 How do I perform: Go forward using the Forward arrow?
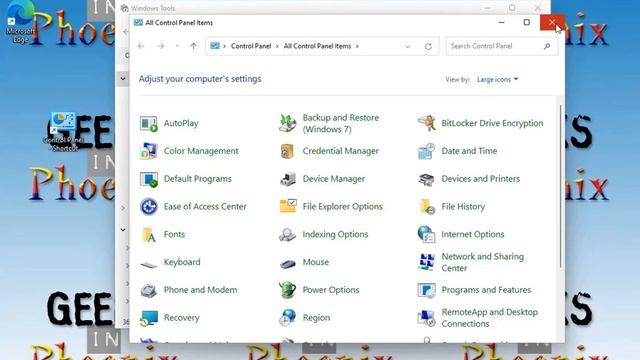[160, 46]
